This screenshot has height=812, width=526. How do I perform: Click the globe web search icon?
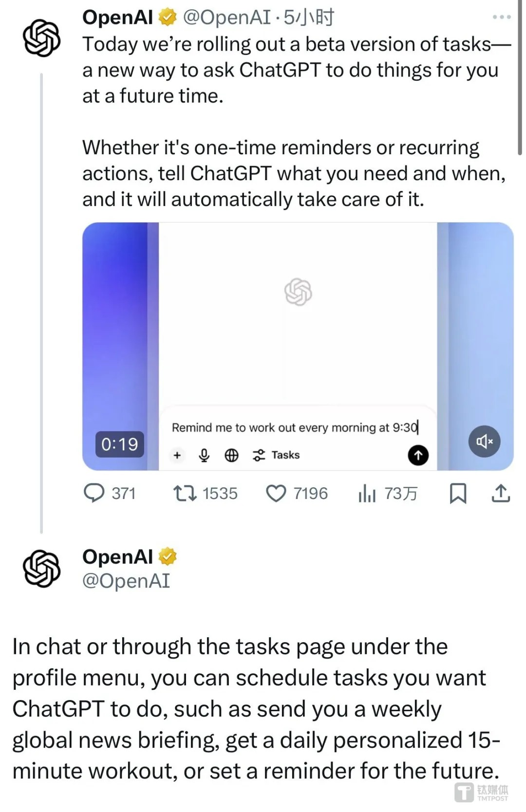tap(231, 455)
